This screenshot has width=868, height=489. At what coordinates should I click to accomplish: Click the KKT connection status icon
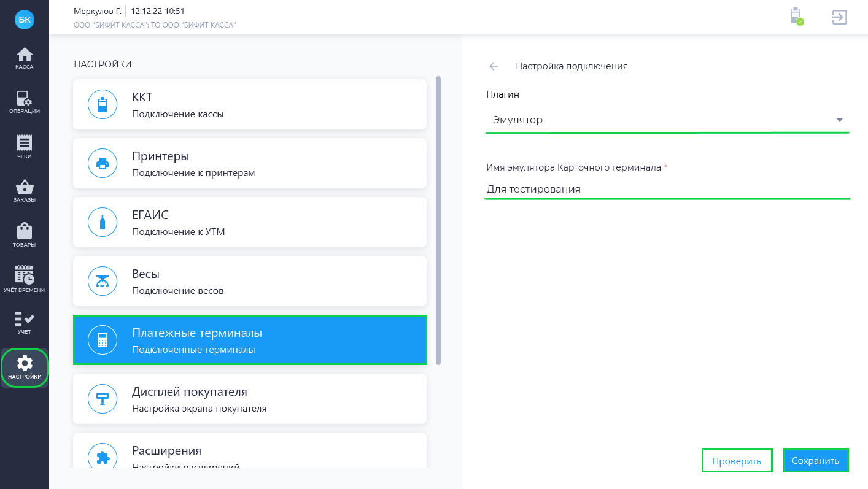point(796,17)
